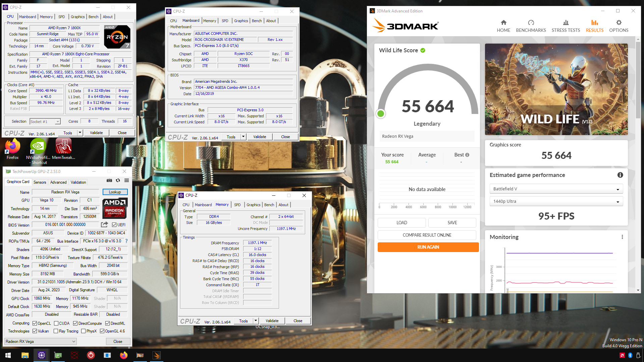Toggle the OpenCL checkbox

pyautogui.click(x=35, y=323)
